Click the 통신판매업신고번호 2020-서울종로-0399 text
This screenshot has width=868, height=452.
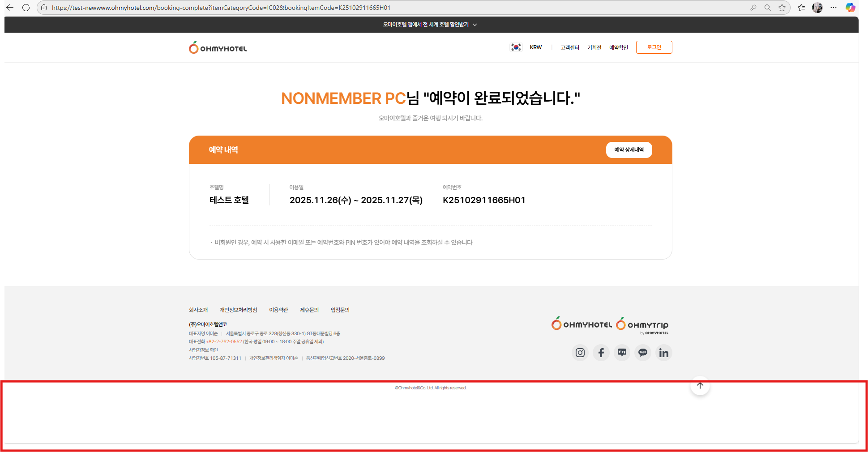346,358
